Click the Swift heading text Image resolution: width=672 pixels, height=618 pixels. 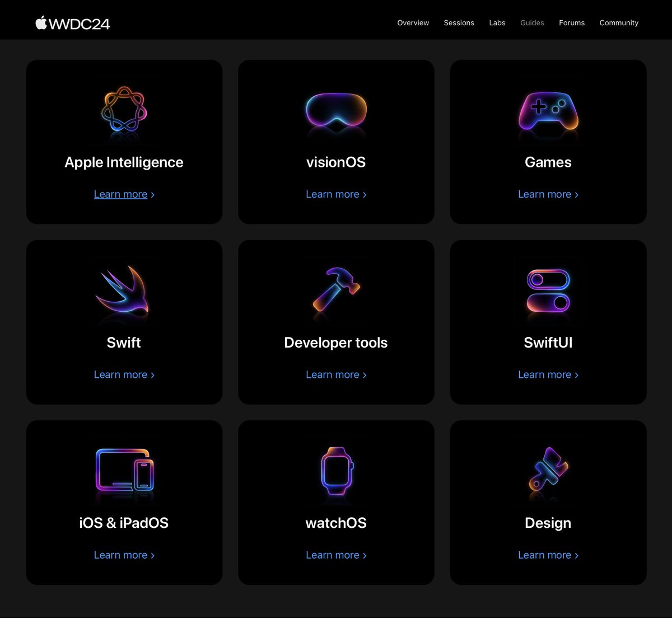click(x=124, y=343)
